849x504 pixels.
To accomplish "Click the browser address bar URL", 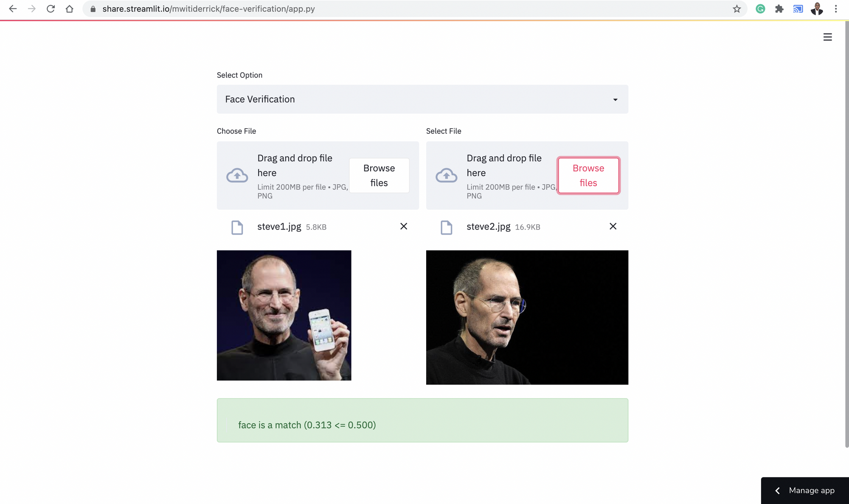I will tap(208, 9).
